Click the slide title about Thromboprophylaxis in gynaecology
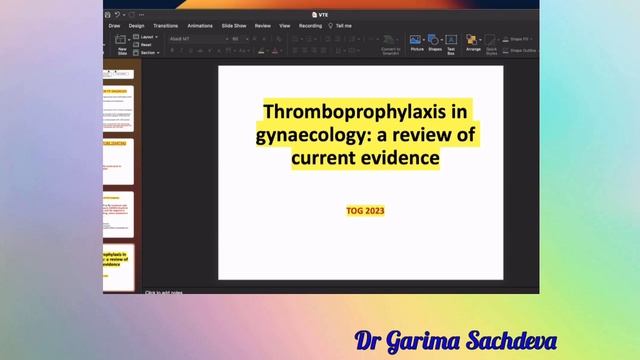The width and height of the screenshot is (640, 360). click(365, 134)
